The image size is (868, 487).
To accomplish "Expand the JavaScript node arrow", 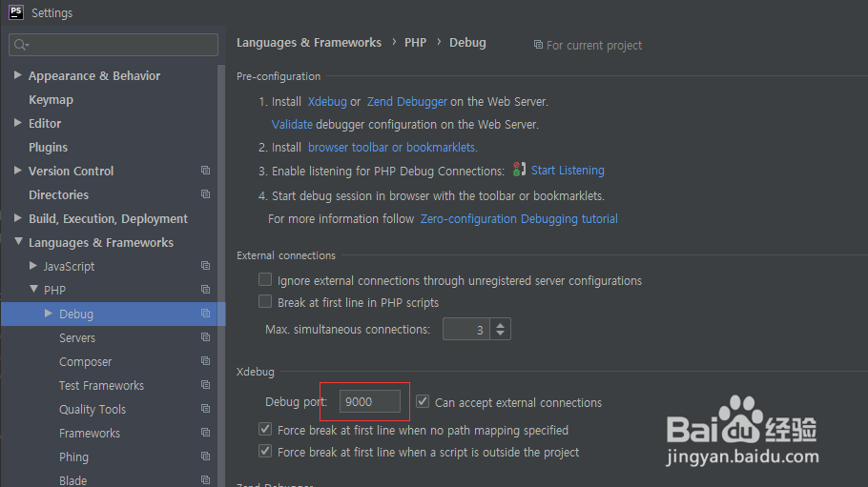I will point(33,266).
